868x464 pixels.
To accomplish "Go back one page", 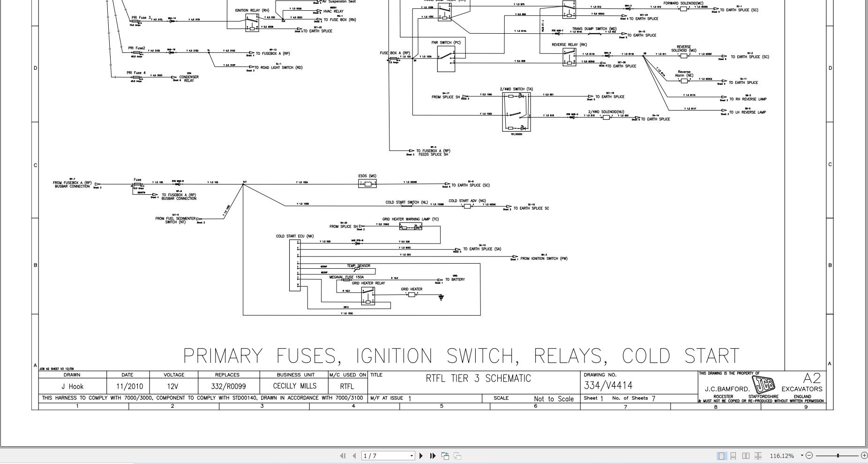I will tap(355, 455).
